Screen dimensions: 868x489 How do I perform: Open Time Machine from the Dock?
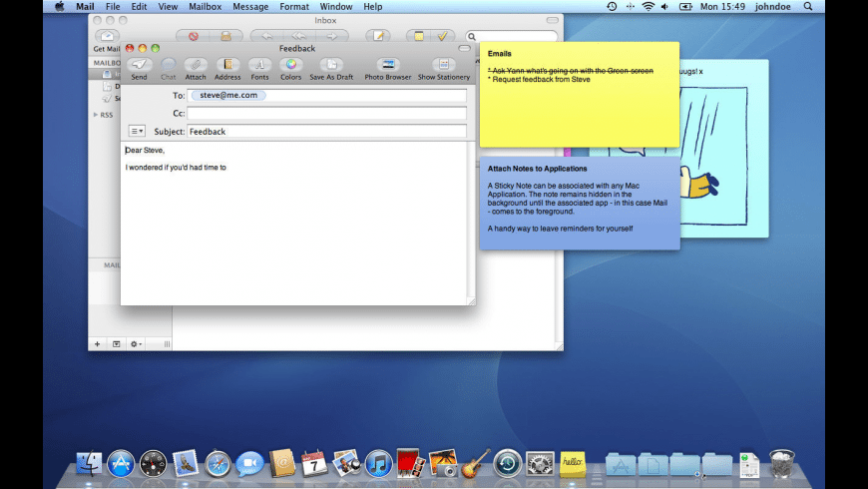[508, 463]
